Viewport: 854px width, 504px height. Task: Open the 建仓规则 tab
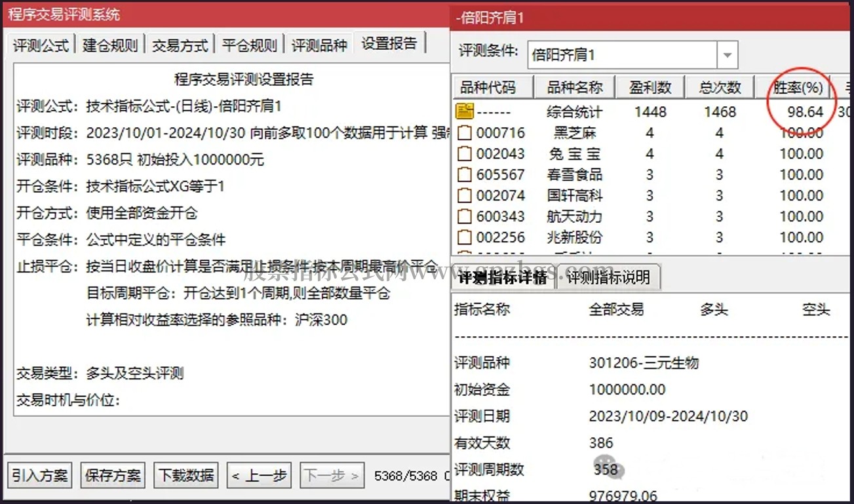(x=110, y=45)
